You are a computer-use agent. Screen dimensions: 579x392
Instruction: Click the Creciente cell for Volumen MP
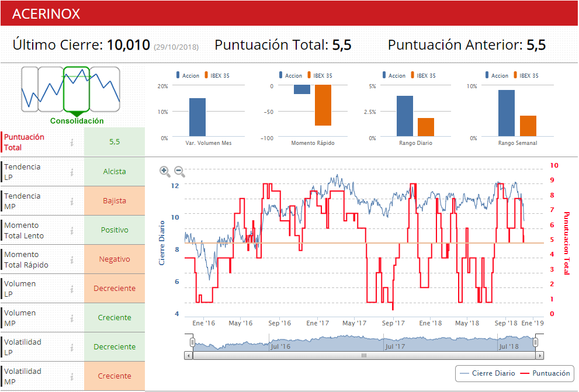115,317
